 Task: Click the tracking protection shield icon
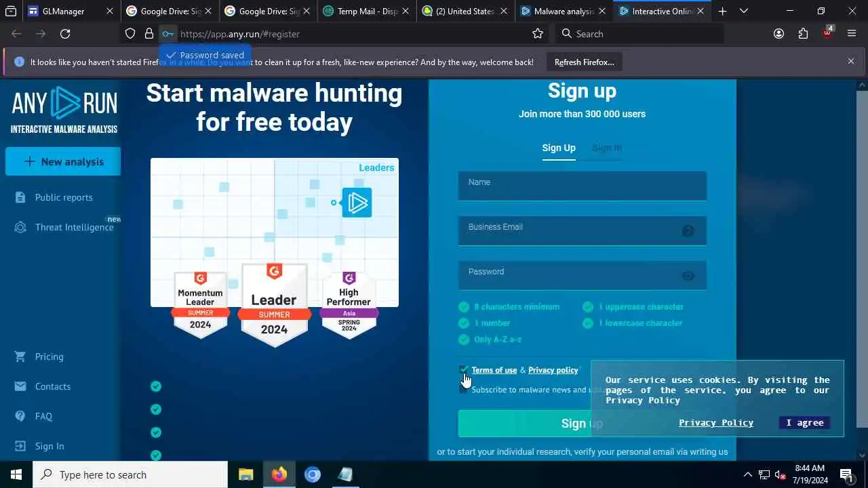coord(130,34)
